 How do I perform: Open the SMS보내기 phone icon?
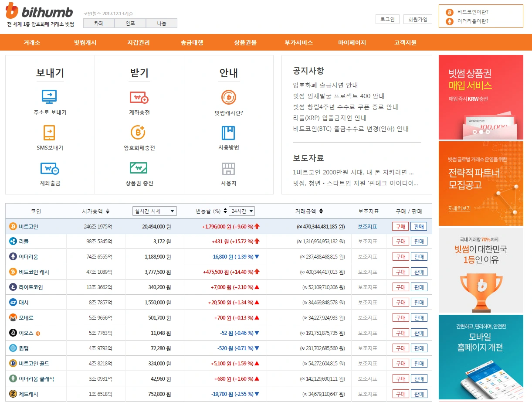pos(49,133)
